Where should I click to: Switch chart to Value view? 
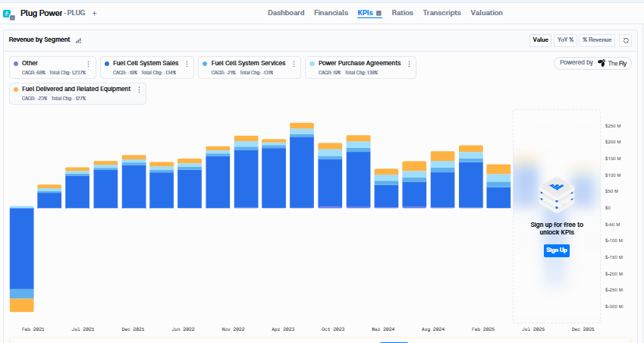540,40
